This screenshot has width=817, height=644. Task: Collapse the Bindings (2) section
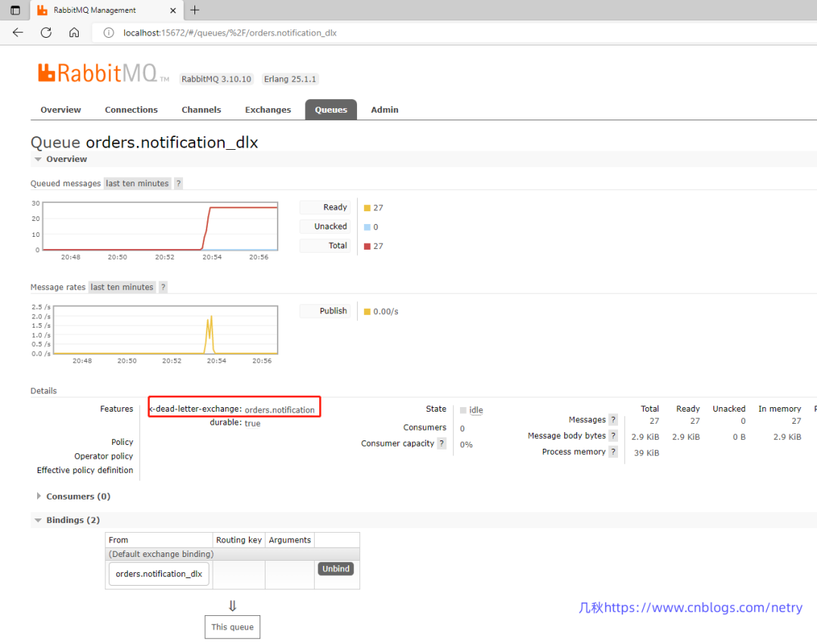click(67, 520)
